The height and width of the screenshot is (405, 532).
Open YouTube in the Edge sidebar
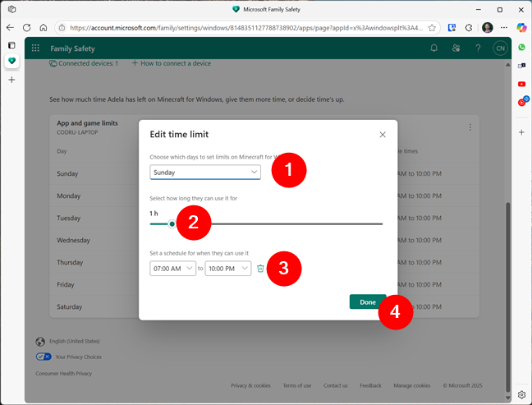[522, 84]
